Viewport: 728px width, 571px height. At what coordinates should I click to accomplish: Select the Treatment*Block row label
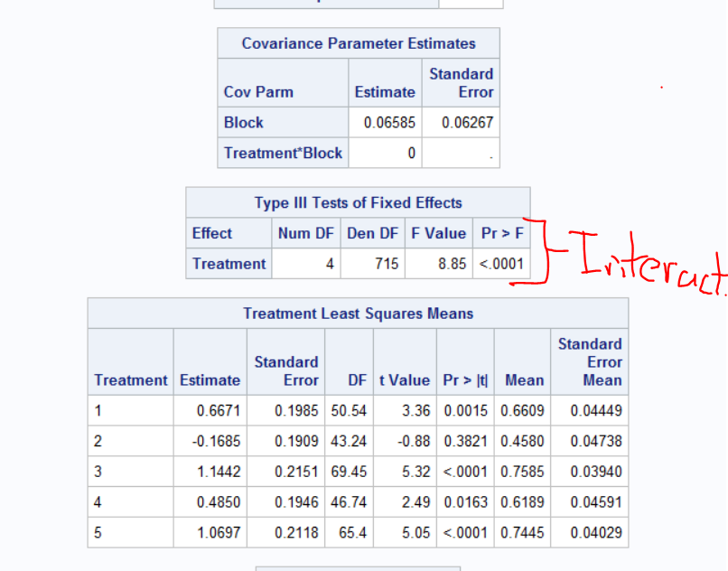284,153
